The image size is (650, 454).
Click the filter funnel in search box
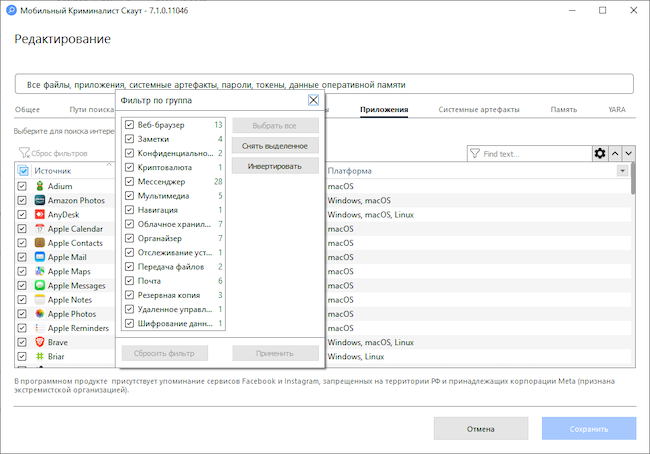(x=475, y=154)
